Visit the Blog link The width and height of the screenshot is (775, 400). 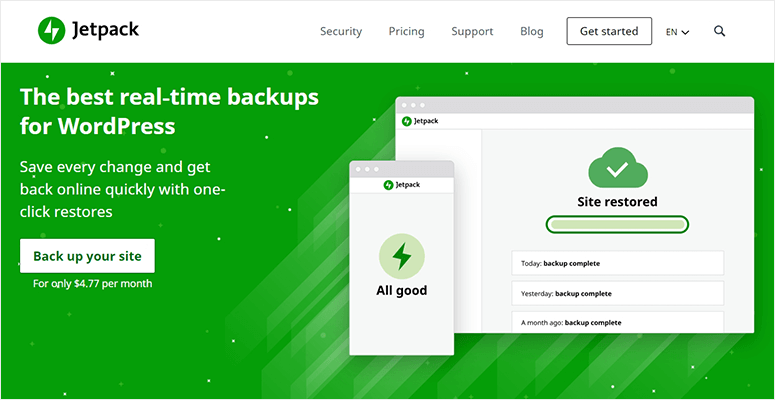click(x=532, y=31)
